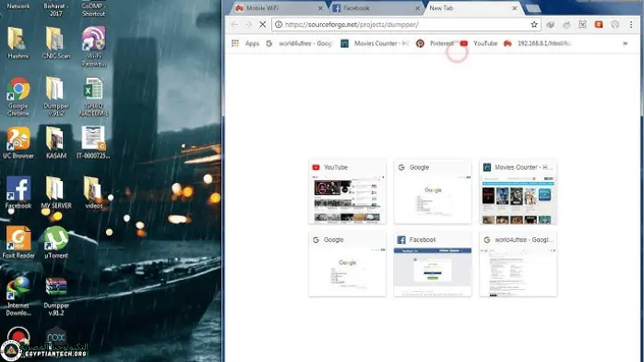This screenshot has width=644, height=362.
Task: Open the world4ufree most-visited thumbnail
Action: coord(518,264)
